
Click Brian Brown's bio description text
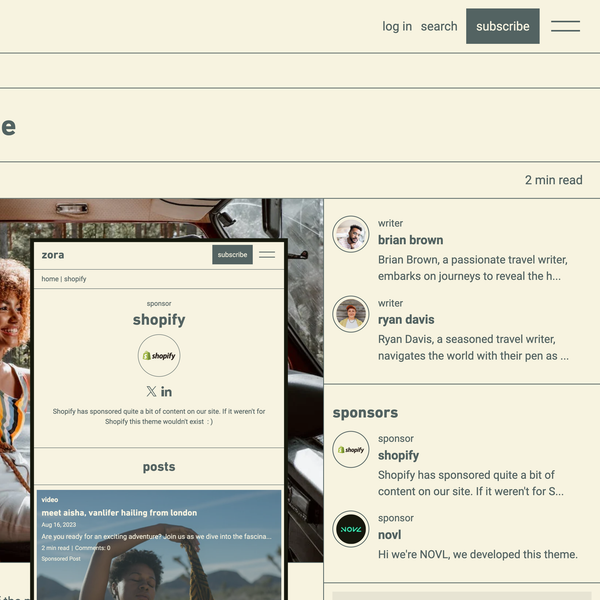pos(473,268)
